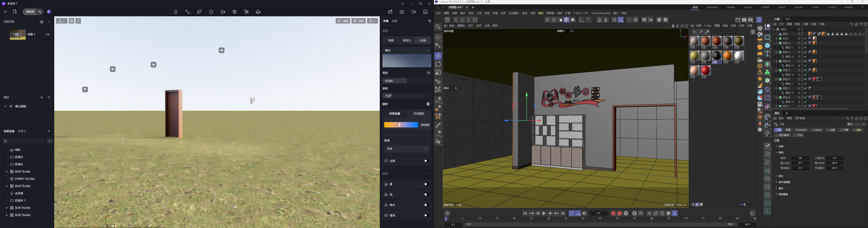This screenshot has height=228, width=868.
Task: Click the Play forward button in timeline
Action: click(x=544, y=214)
